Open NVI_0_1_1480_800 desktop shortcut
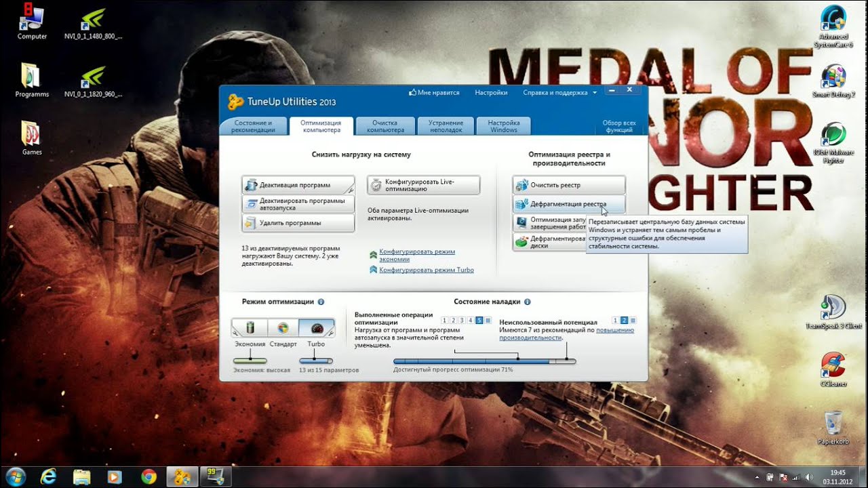The height and width of the screenshot is (488, 868). [93, 22]
